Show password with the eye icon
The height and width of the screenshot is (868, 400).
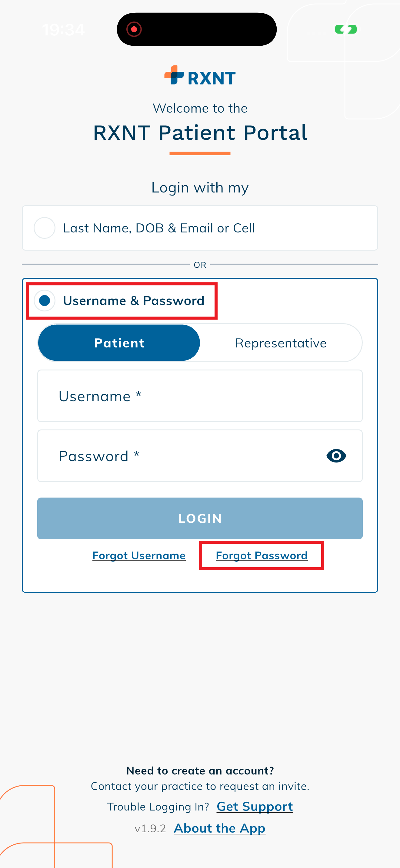click(336, 456)
